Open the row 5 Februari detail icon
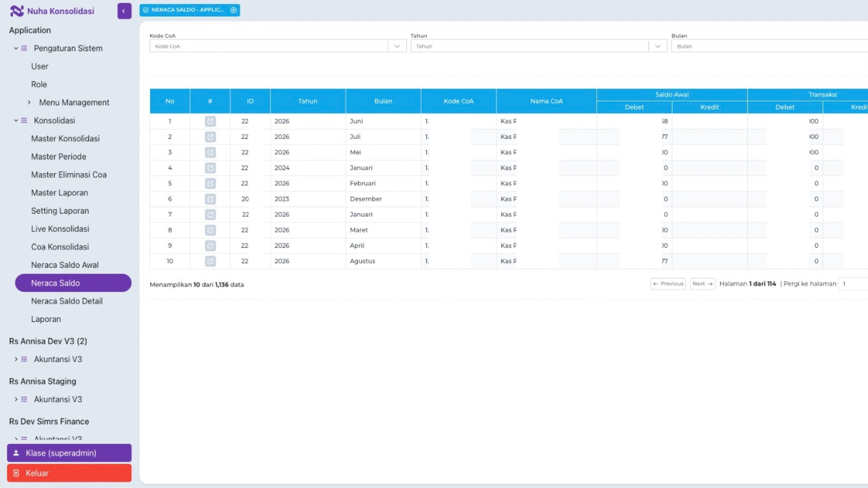Image resolution: width=868 pixels, height=488 pixels. click(210, 184)
